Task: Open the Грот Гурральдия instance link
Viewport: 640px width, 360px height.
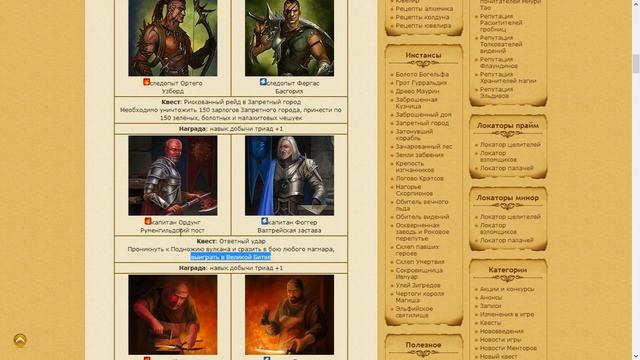Action: coord(421,82)
